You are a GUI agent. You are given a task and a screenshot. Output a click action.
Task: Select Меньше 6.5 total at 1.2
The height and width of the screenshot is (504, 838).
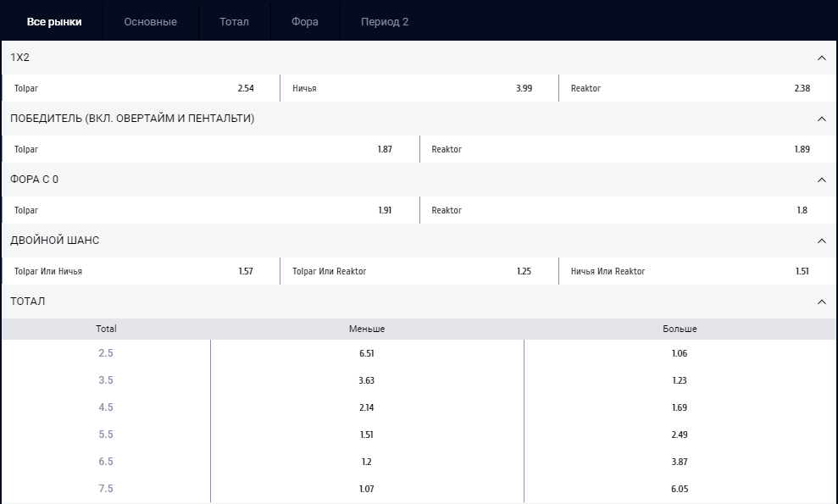pos(367,462)
